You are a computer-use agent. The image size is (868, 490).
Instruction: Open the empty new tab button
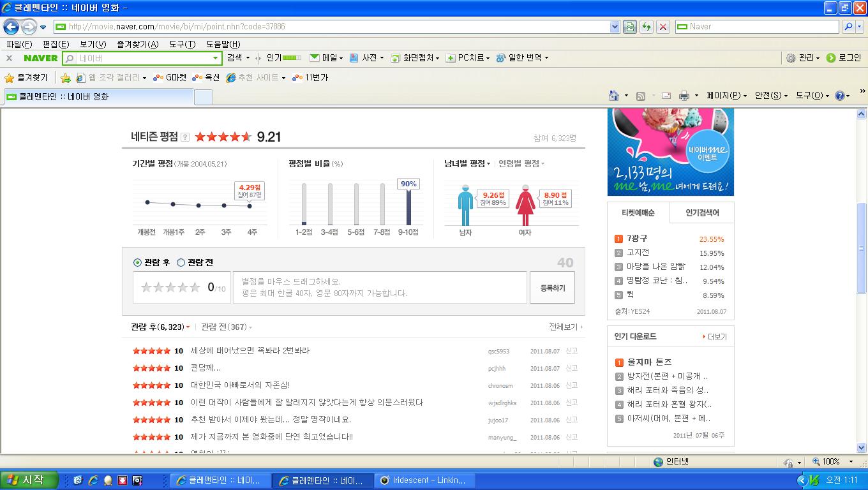203,97
